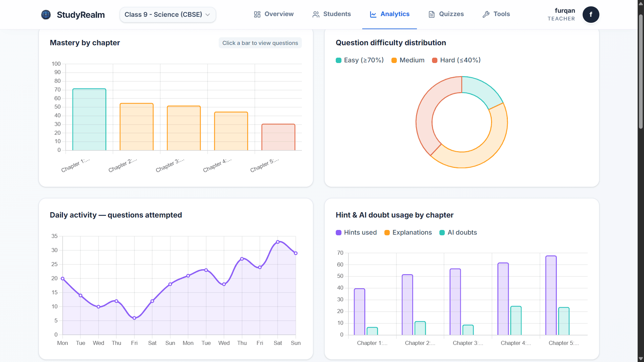Click the Students people icon
The width and height of the screenshot is (644, 362).
point(316,14)
